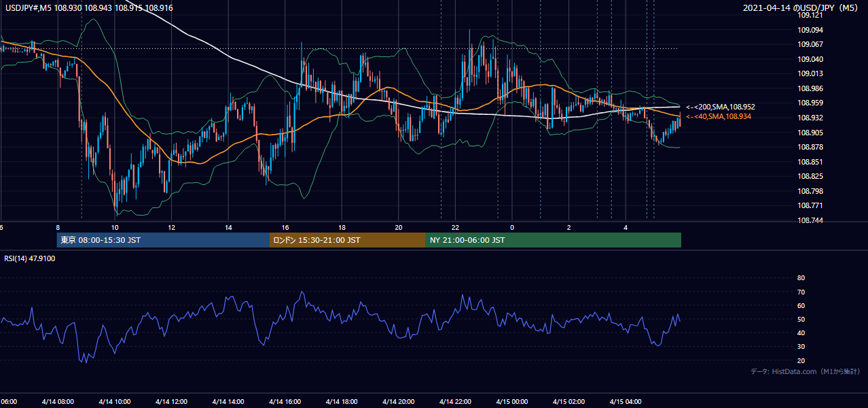This screenshot has height=408, width=868.
Task: Click price axis value 109.040
Action: (810, 59)
